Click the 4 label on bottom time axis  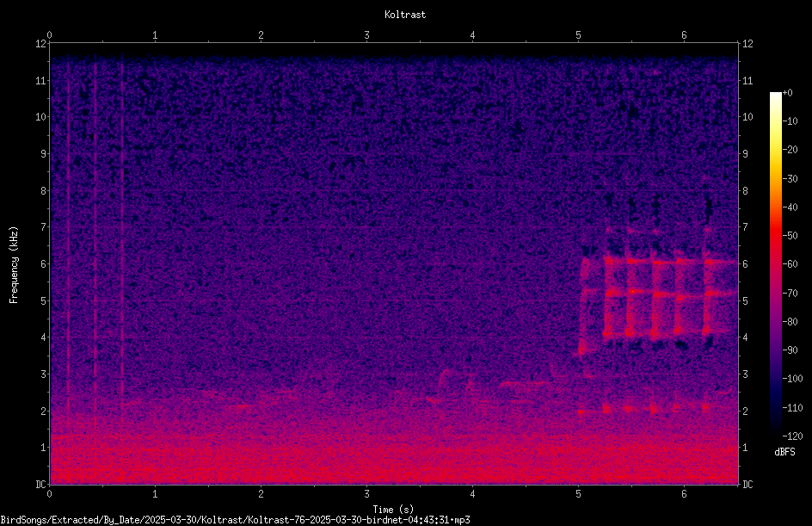[473, 494]
